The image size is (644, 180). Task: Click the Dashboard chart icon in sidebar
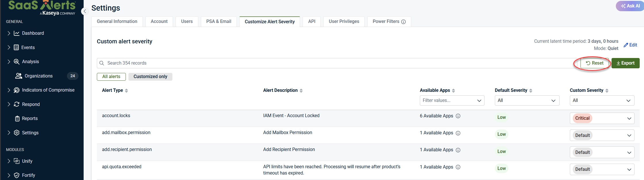point(17,33)
